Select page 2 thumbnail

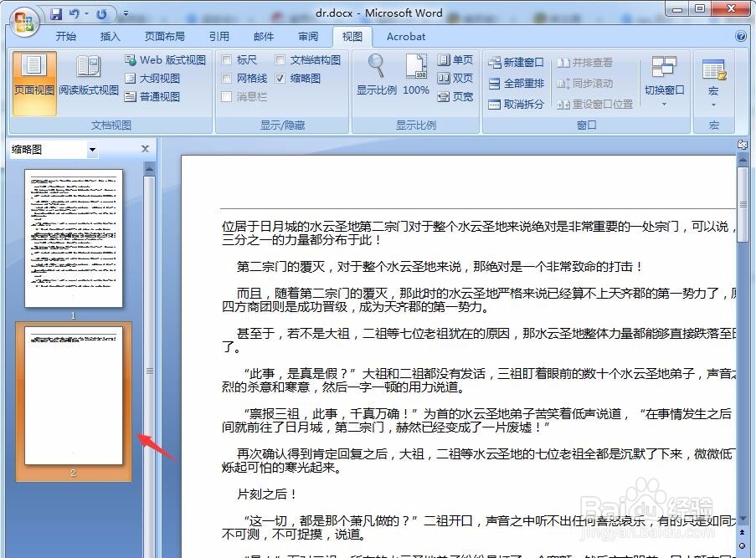point(74,396)
